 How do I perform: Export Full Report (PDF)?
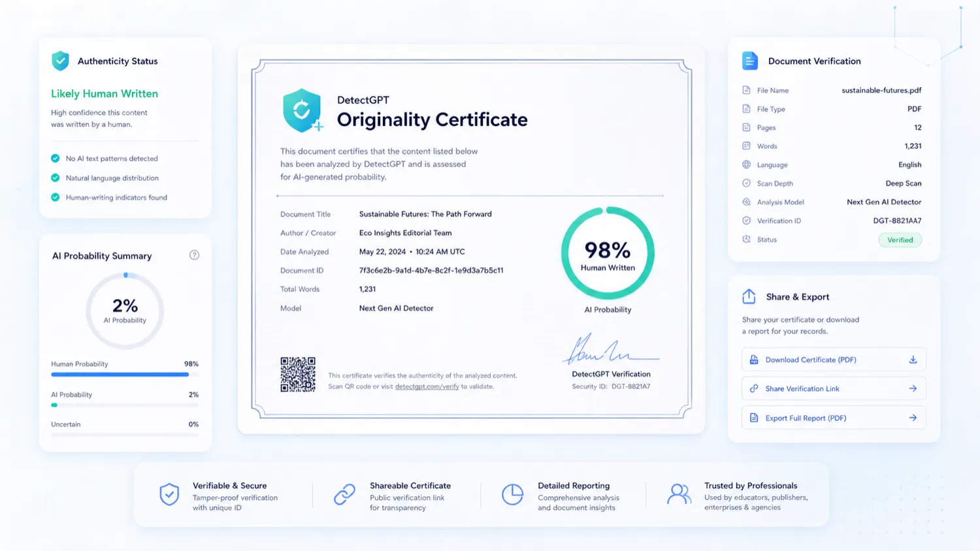(x=834, y=418)
